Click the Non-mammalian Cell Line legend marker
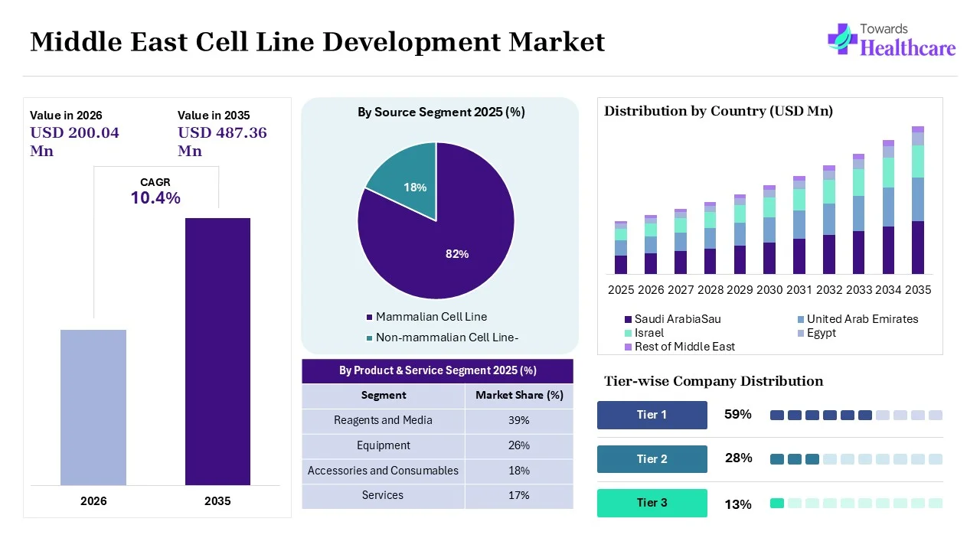 pyautogui.click(x=369, y=338)
